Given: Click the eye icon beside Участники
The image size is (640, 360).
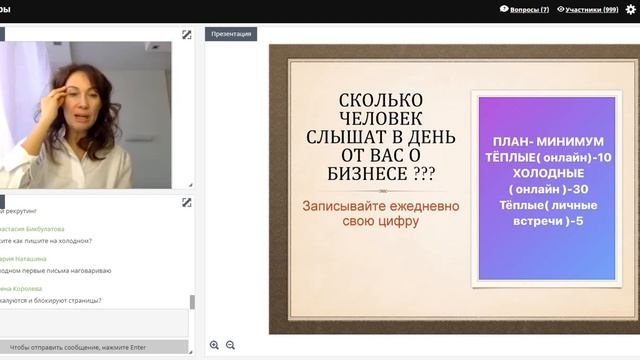Looking at the screenshot, I should [561, 9].
